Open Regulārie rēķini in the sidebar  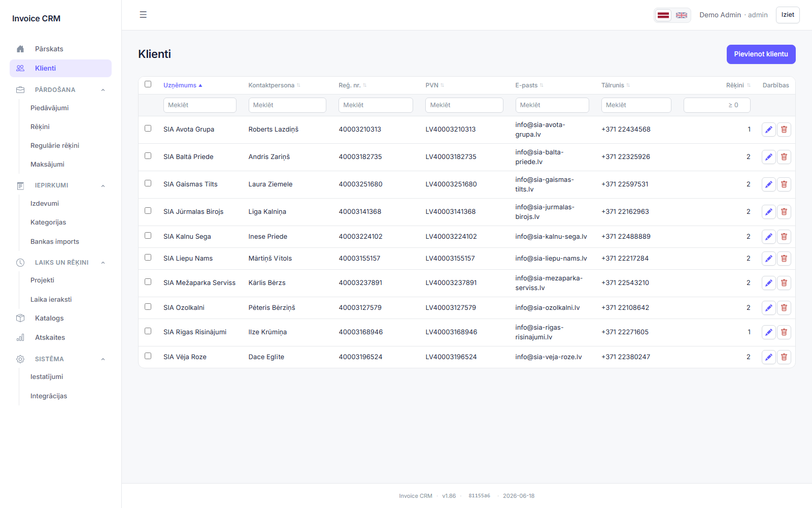click(55, 146)
